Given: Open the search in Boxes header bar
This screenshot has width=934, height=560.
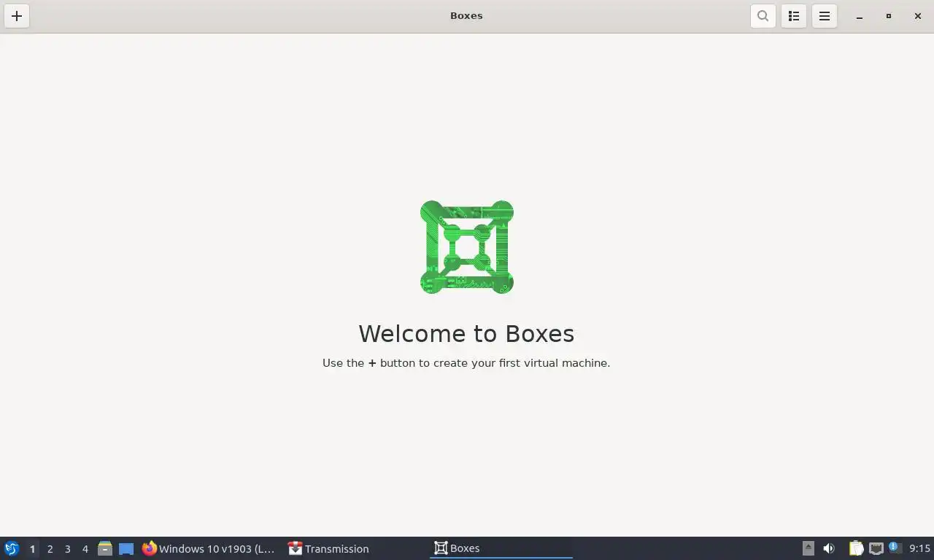Looking at the screenshot, I should point(763,16).
